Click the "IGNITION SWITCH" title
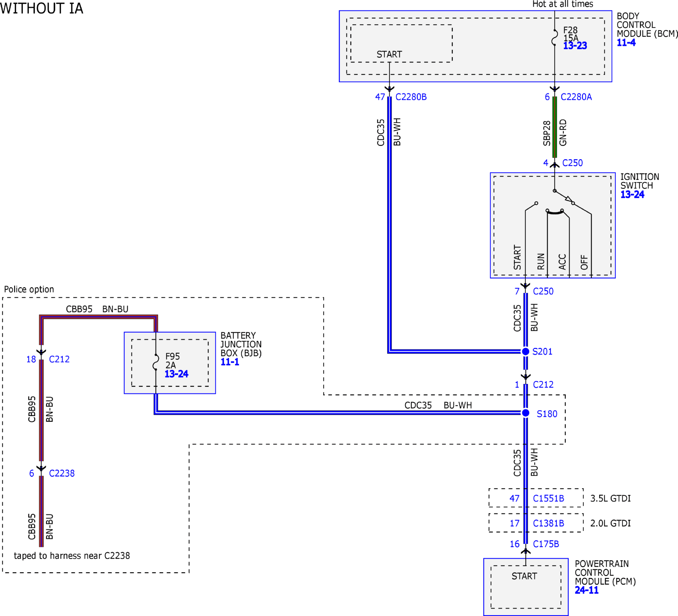 pyautogui.click(x=640, y=181)
